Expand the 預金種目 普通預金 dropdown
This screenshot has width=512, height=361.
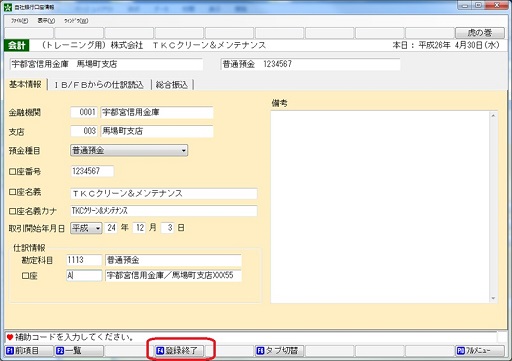pyautogui.click(x=129, y=150)
